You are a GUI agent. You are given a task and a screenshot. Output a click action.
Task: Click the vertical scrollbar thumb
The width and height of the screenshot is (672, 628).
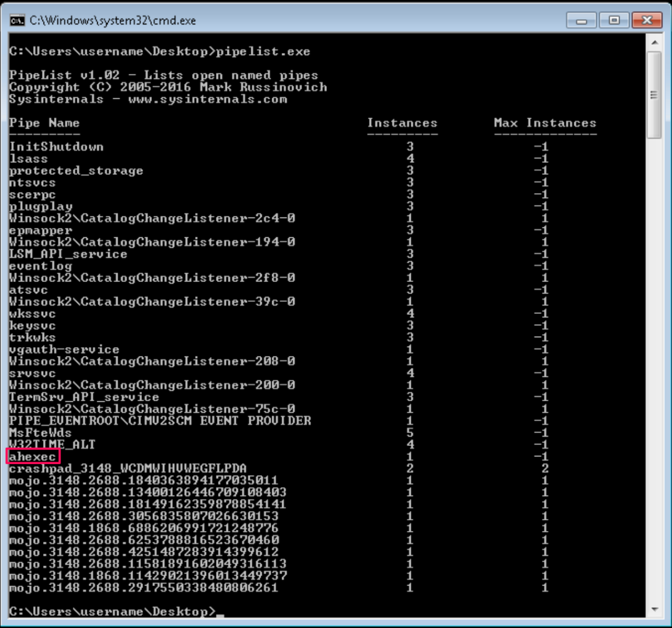655,95
